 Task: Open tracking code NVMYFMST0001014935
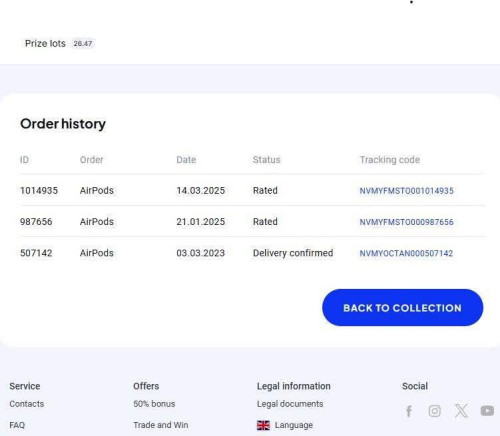[406, 191]
